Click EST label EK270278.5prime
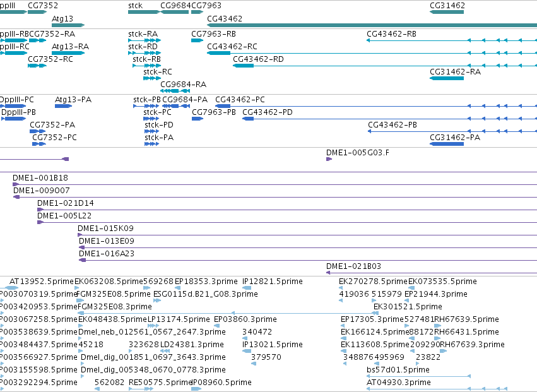 pos(374,282)
